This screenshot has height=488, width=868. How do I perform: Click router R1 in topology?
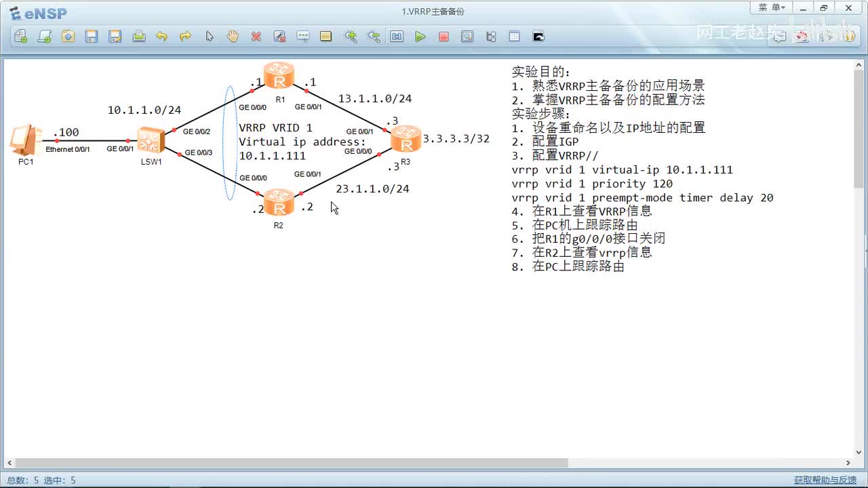(279, 76)
